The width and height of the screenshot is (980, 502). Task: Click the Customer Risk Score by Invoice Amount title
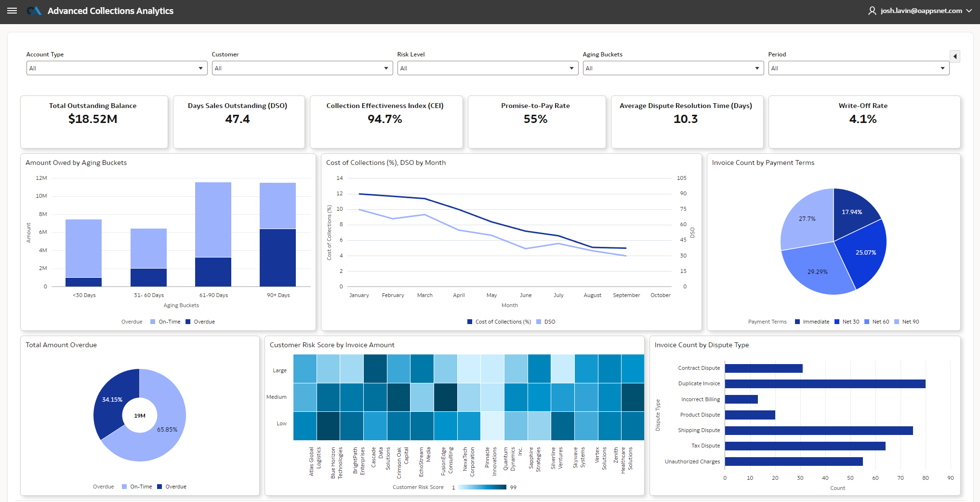point(332,345)
